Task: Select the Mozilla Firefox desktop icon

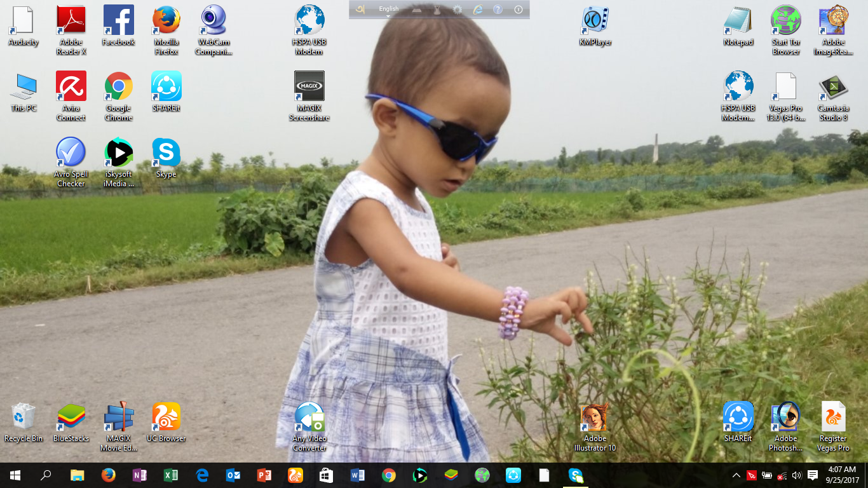Action: (166, 30)
